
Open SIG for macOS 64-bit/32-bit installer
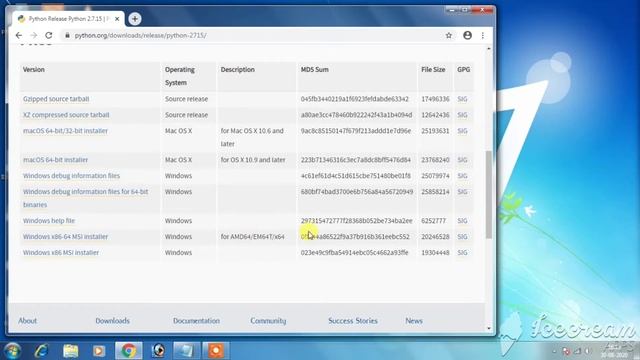coord(462,131)
